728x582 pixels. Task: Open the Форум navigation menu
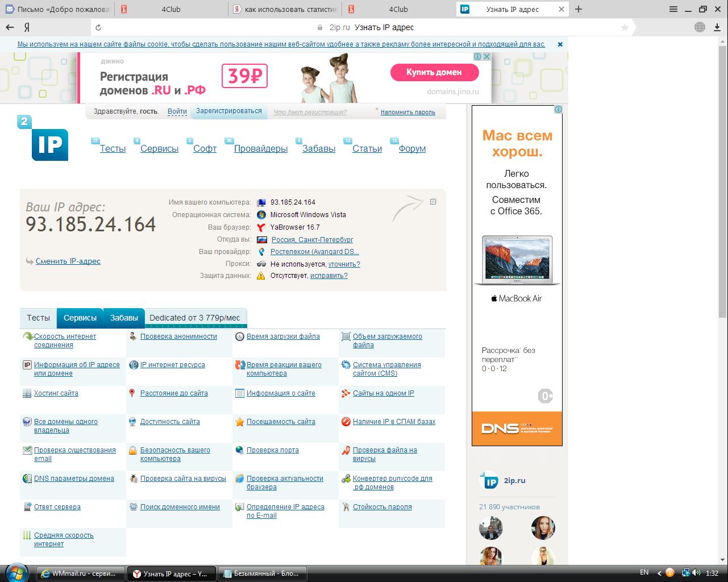click(412, 148)
